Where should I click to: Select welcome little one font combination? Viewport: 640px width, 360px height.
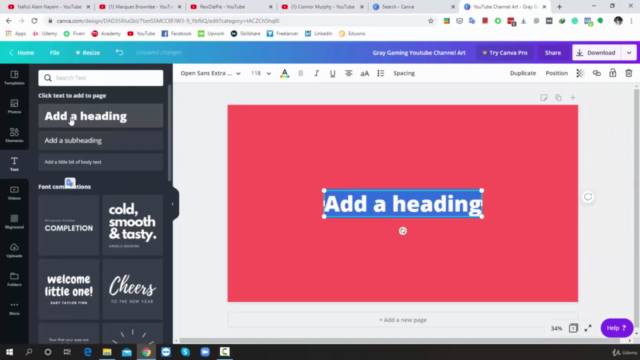point(69,289)
